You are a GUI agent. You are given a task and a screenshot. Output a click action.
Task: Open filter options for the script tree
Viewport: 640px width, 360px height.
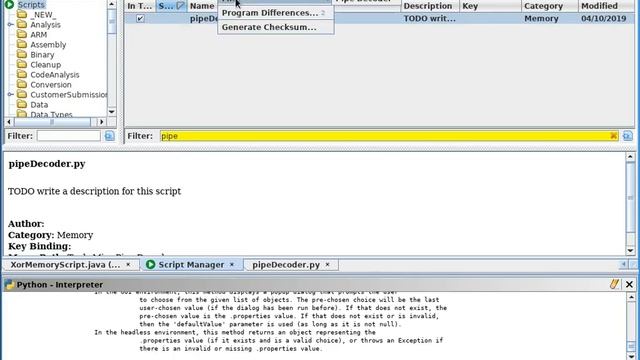coord(109,136)
